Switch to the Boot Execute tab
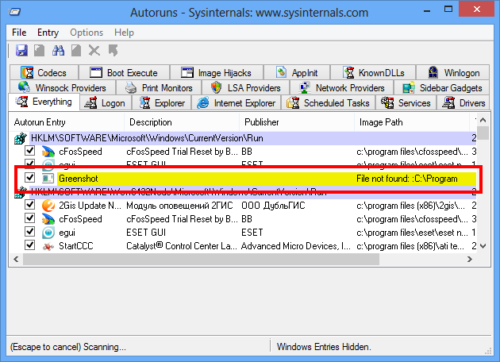The width and height of the screenshot is (500, 362). tap(124, 72)
